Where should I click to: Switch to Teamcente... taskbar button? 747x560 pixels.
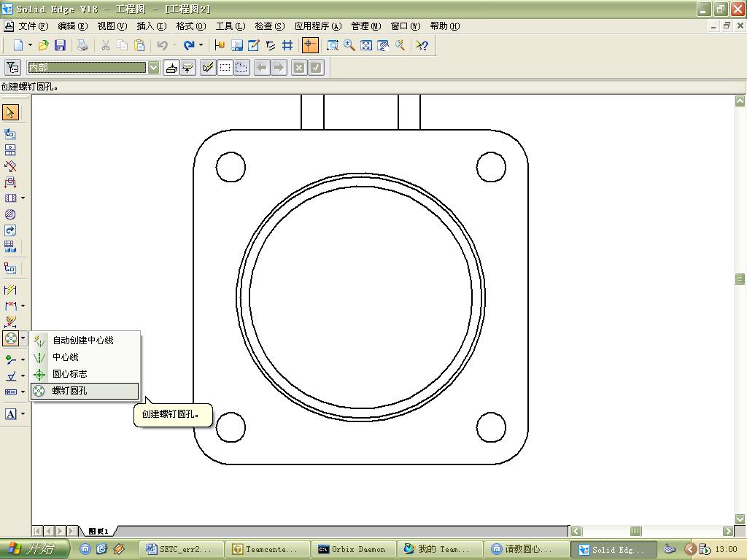pyautogui.click(x=268, y=550)
